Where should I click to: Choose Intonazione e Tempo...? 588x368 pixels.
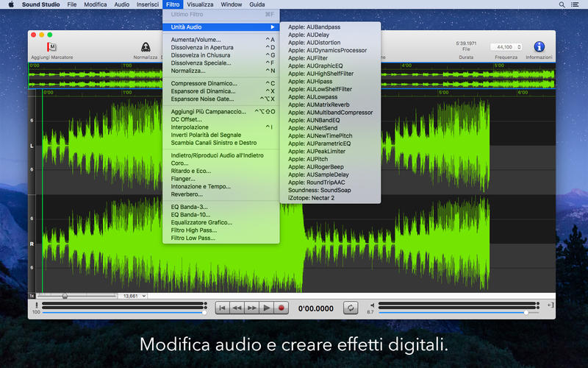coord(221,187)
